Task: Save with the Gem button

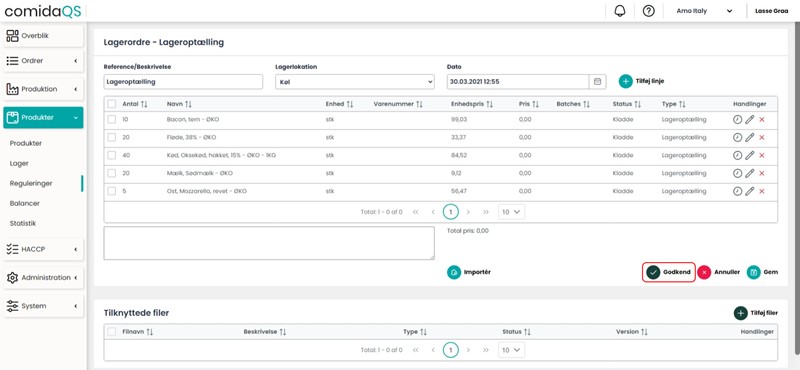Action: [x=763, y=272]
